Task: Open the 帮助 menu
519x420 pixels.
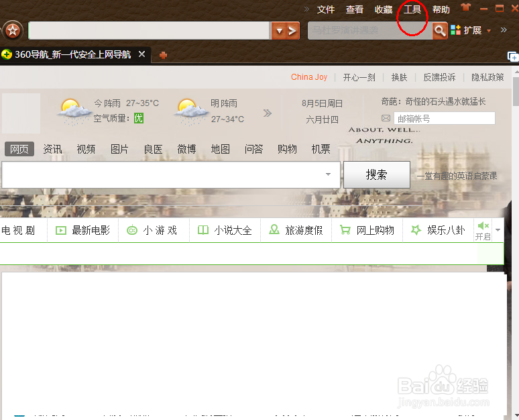Action: click(441, 9)
